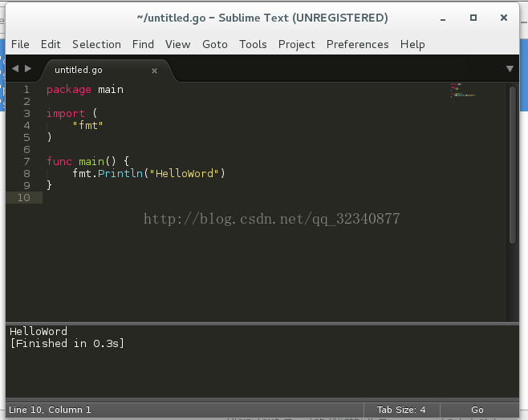Open the Edit menu
The image size is (528, 420).
(51, 44)
